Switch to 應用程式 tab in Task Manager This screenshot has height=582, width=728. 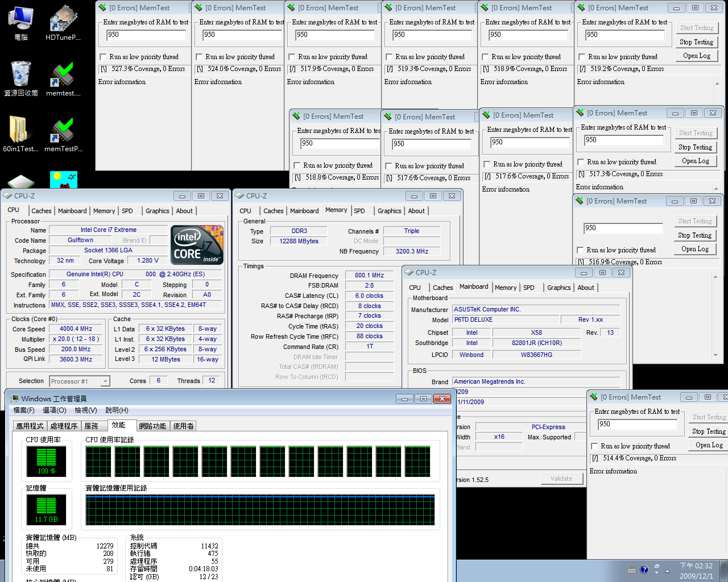[x=30, y=426]
